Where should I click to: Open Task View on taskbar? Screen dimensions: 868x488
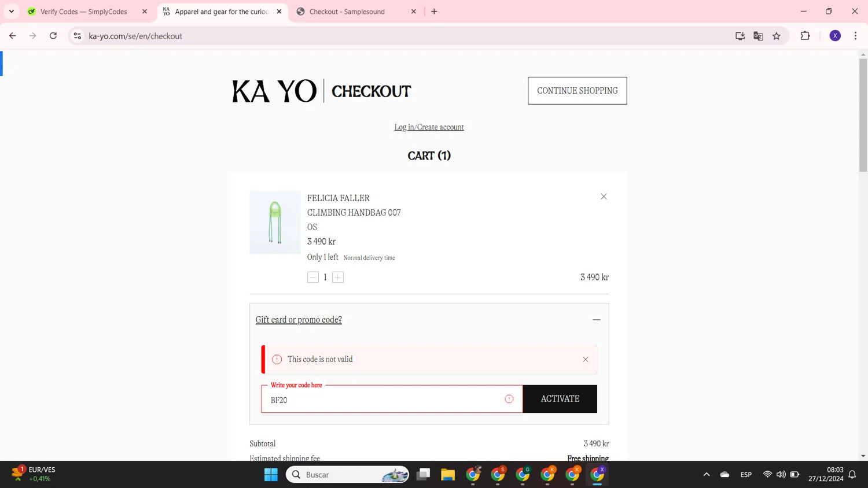tap(424, 475)
